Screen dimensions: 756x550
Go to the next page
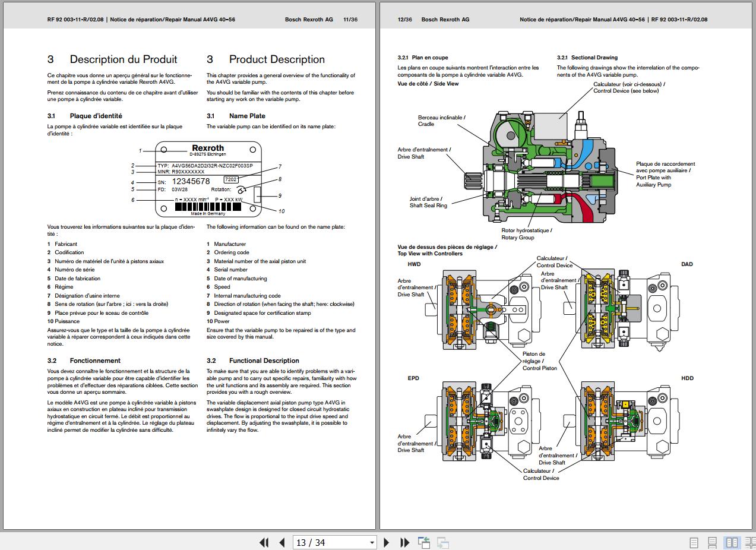pos(387,542)
